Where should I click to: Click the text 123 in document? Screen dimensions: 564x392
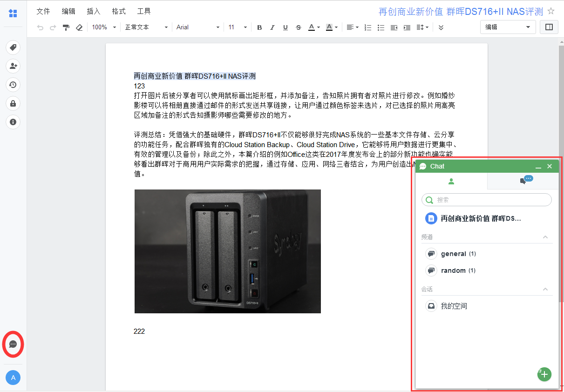pos(139,86)
